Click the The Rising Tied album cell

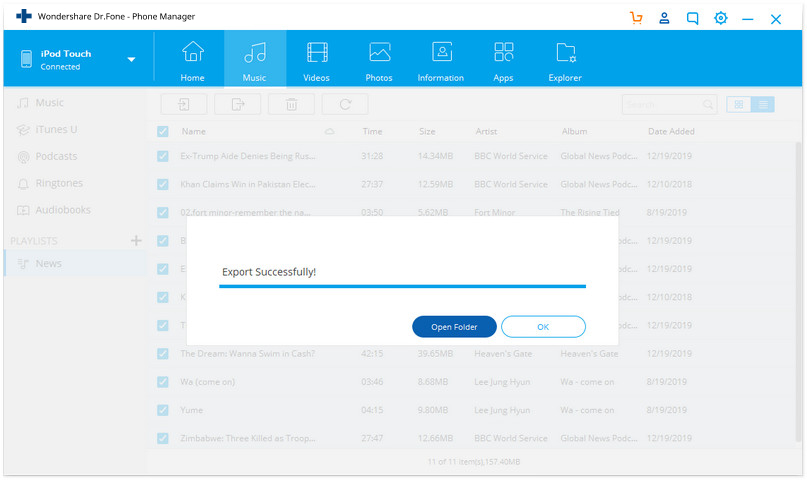(590, 212)
